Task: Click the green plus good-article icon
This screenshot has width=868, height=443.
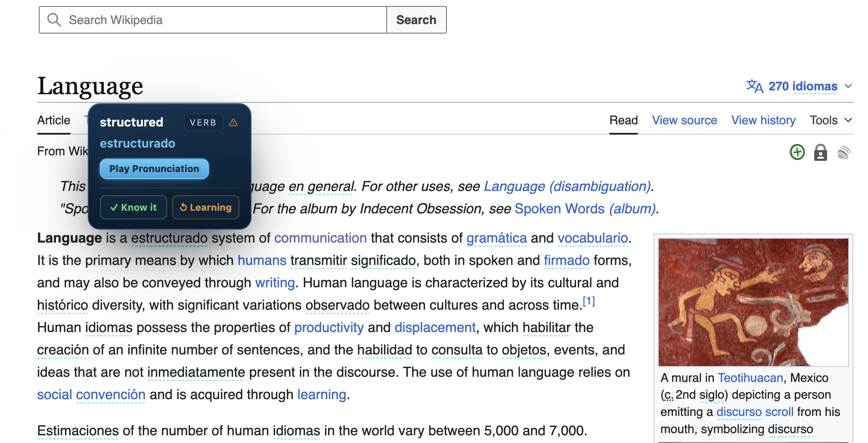Action: point(797,152)
